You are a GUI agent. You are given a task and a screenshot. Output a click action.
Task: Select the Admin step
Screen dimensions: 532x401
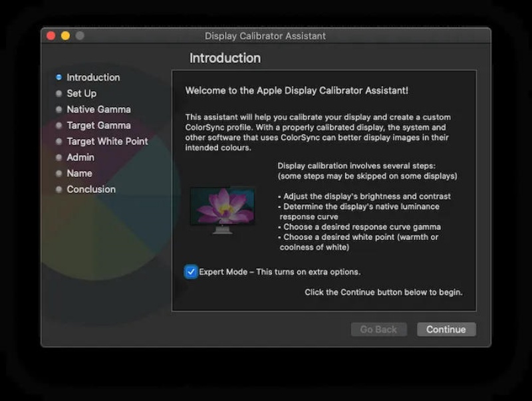coord(80,158)
